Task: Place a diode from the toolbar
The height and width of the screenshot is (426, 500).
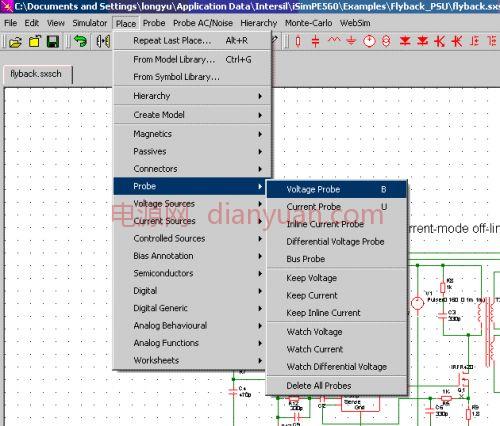Action: [405, 41]
